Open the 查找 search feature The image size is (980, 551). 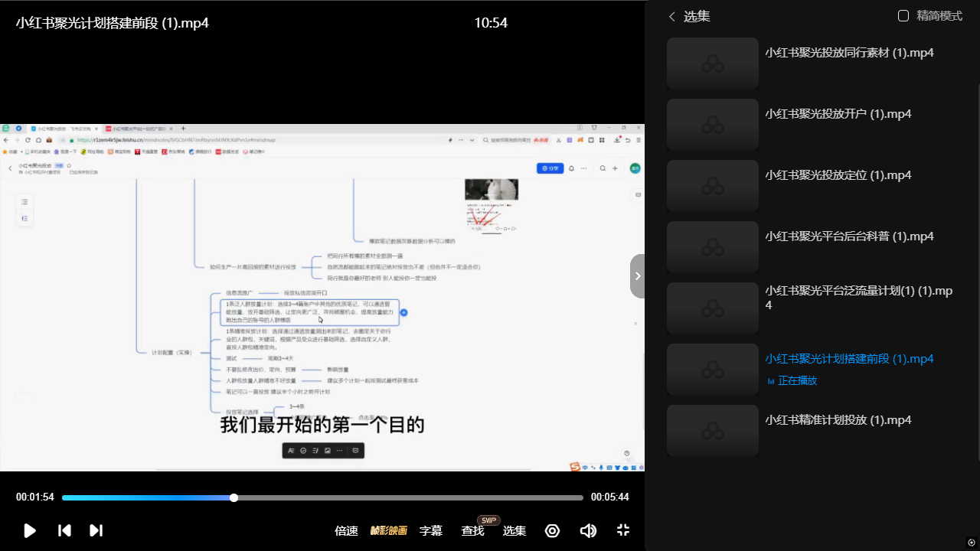tap(472, 530)
